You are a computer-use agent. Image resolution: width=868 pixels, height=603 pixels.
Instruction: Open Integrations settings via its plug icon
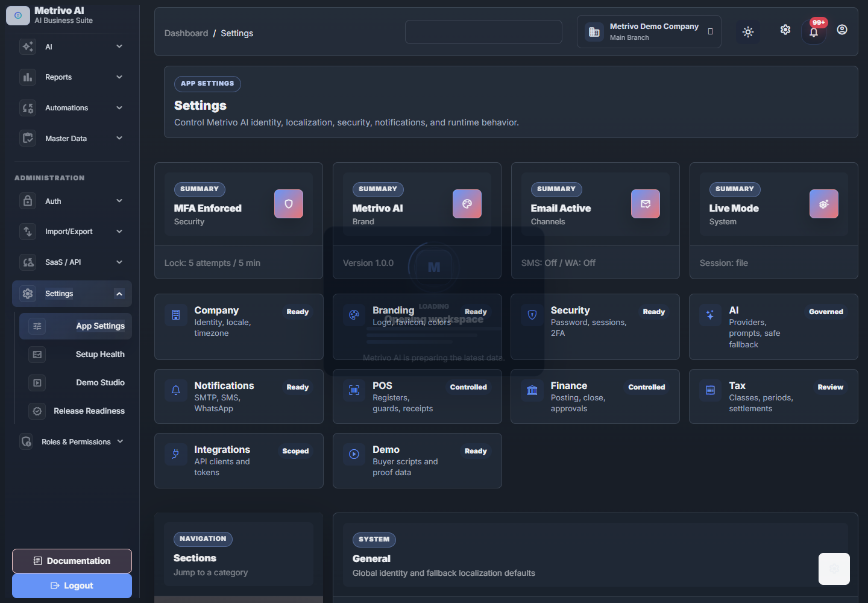pos(176,454)
